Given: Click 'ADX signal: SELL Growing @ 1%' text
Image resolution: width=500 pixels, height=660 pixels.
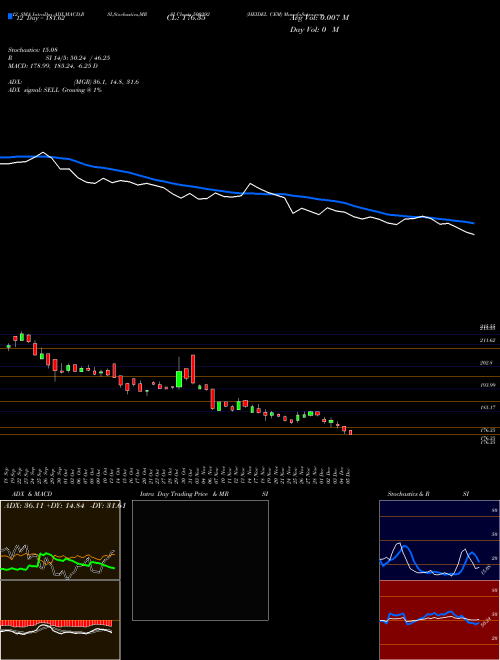Looking at the screenshot, I should (x=55, y=90).
